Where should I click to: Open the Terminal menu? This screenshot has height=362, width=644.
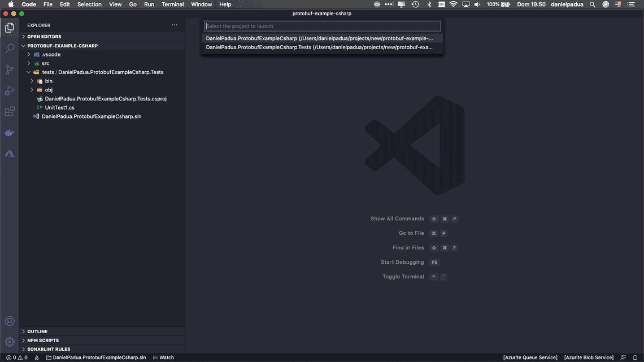pyautogui.click(x=172, y=5)
